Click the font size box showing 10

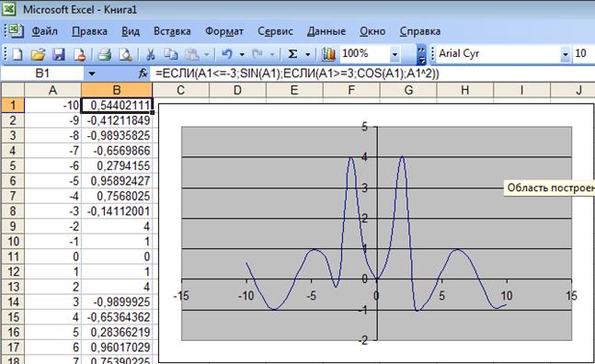[x=583, y=54]
